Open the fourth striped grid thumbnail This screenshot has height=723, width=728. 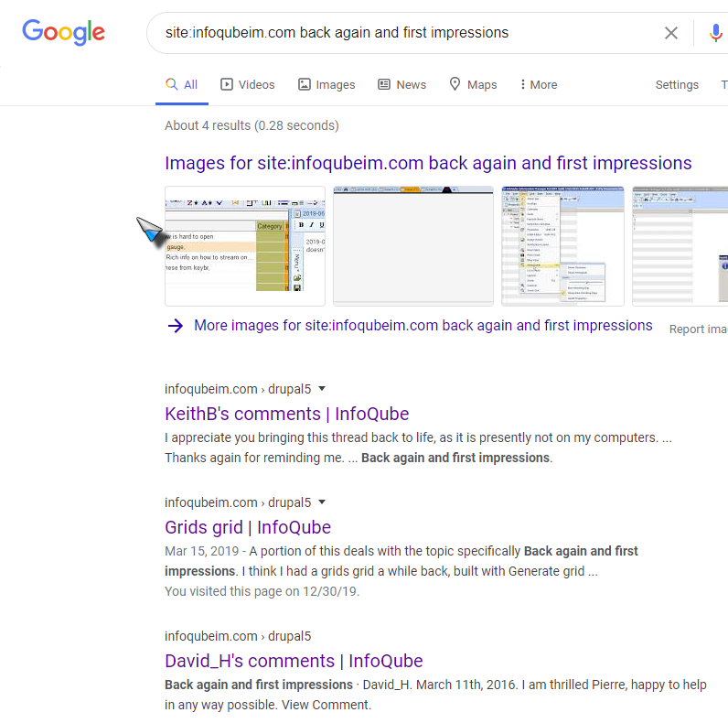pos(680,246)
